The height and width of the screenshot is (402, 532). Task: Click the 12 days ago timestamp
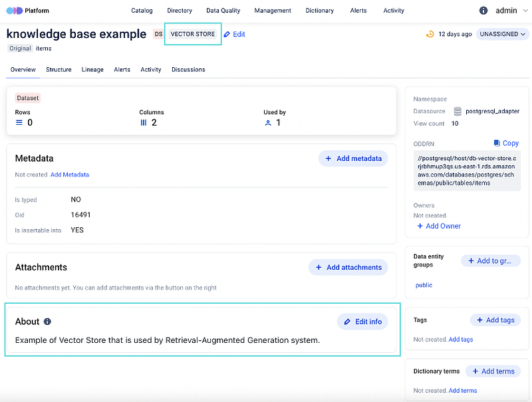(455, 34)
